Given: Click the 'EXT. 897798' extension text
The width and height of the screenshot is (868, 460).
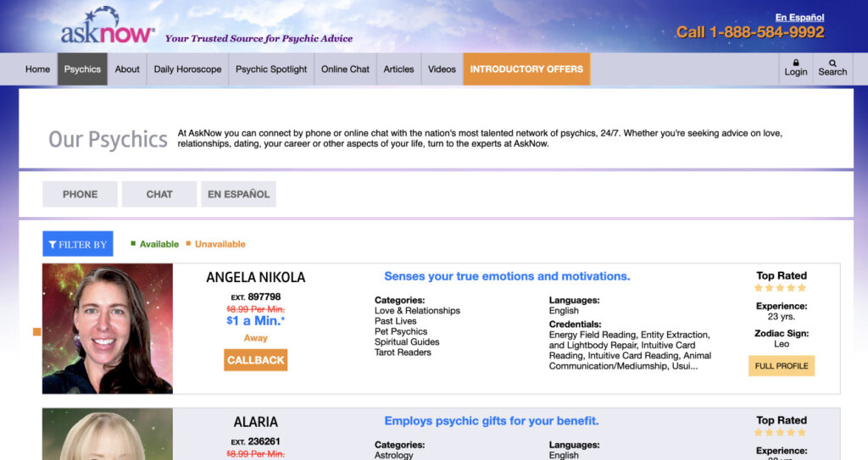Looking at the screenshot, I should [x=256, y=297].
